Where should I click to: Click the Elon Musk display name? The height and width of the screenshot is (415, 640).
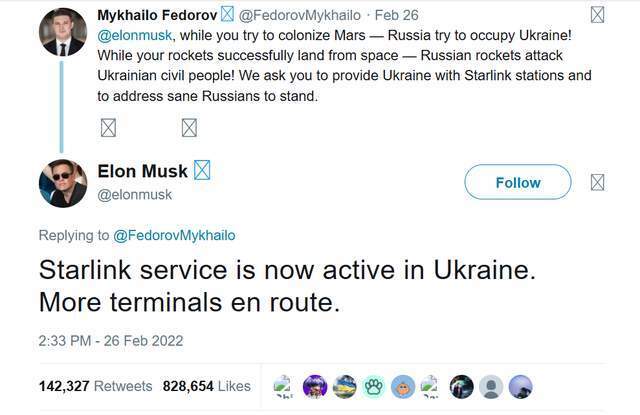(x=142, y=171)
